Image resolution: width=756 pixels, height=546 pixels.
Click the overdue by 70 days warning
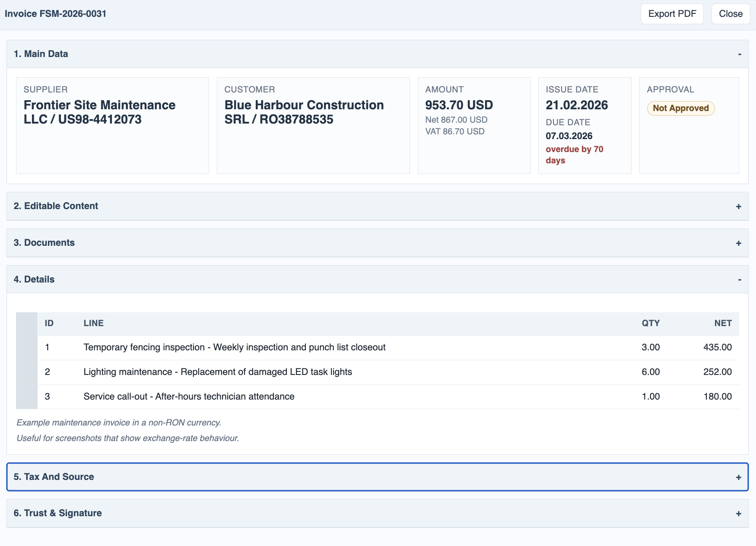[574, 155]
